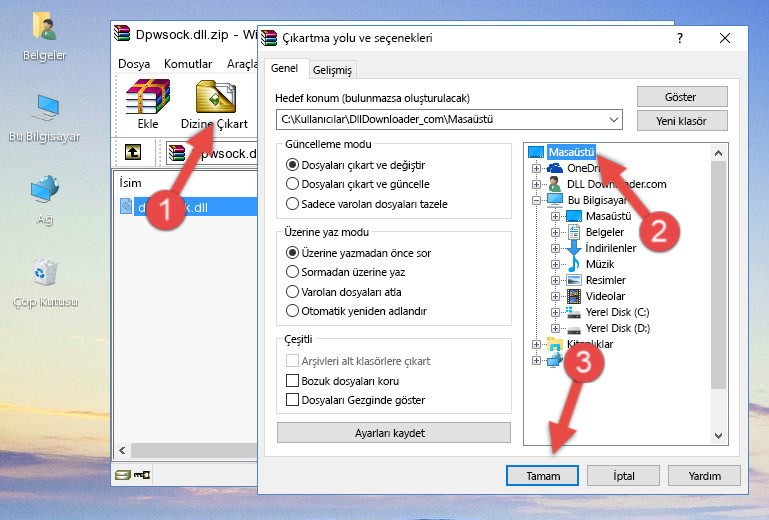Open the Hedef konum path dropdown
Viewport: 769px width, 520px height.
[x=614, y=120]
